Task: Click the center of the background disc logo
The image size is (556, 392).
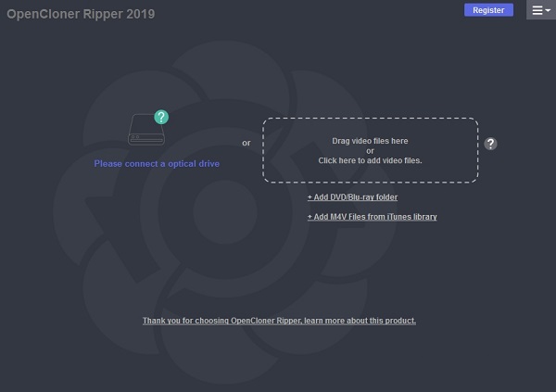Action: point(225,212)
